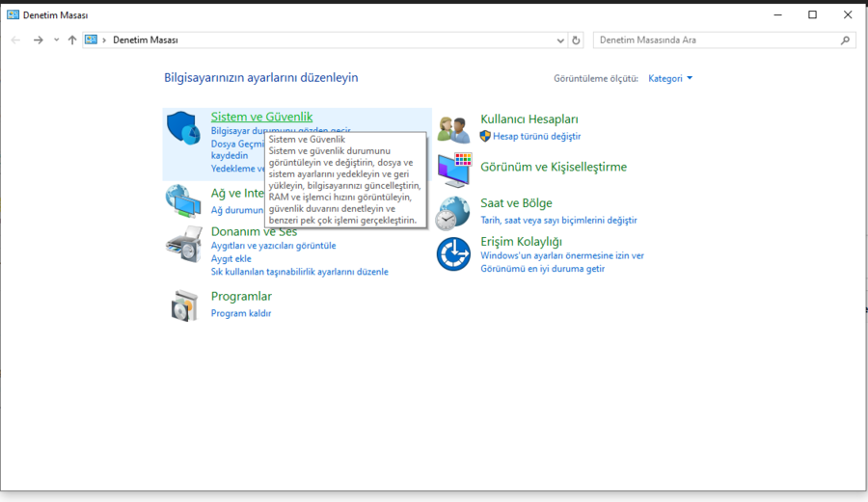This screenshot has height=502, width=868.
Task: Click the Ağ ve Internet heading
Action: coord(237,193)
